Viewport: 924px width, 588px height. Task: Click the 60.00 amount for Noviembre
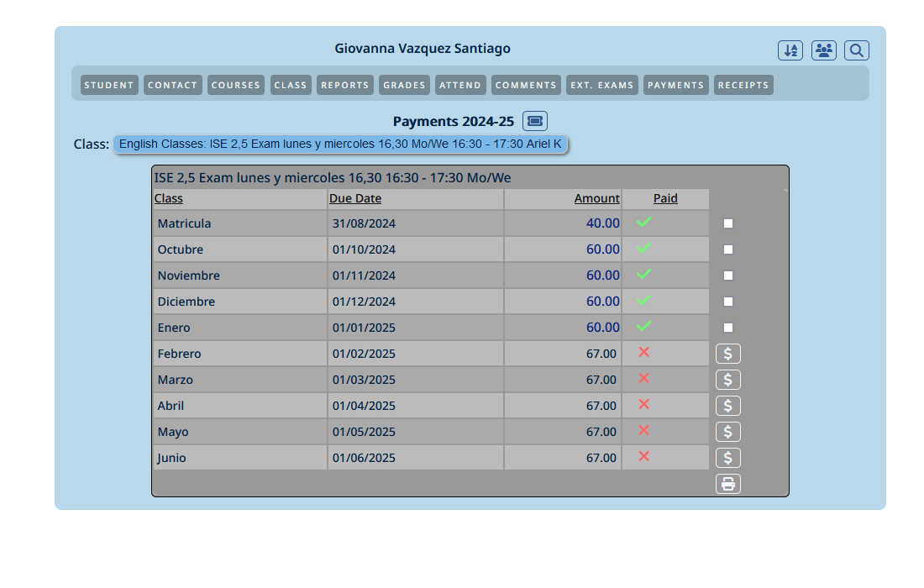coord(603,276)
